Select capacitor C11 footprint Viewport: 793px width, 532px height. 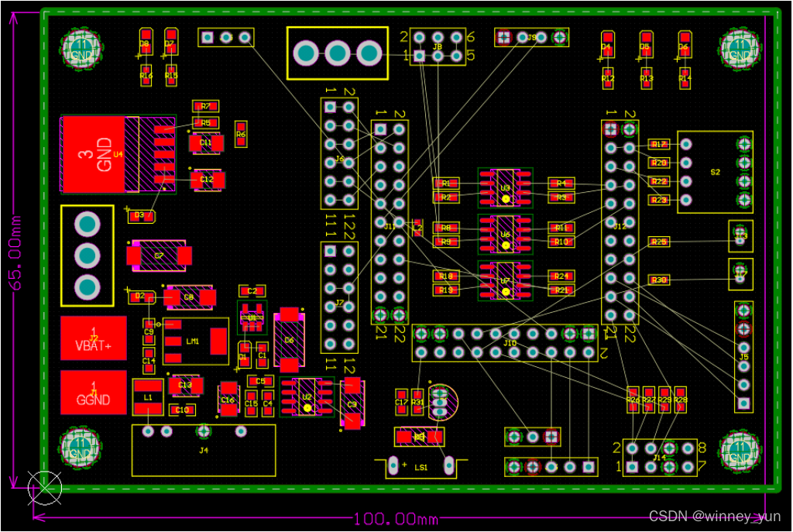(206, 142)
